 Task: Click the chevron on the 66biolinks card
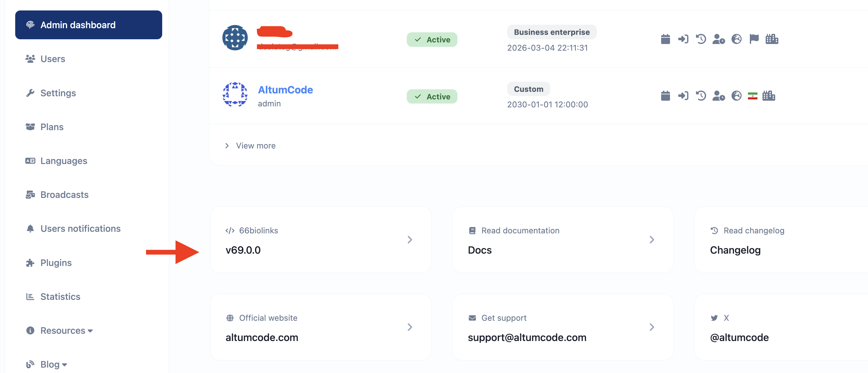[x=410, y=240]
